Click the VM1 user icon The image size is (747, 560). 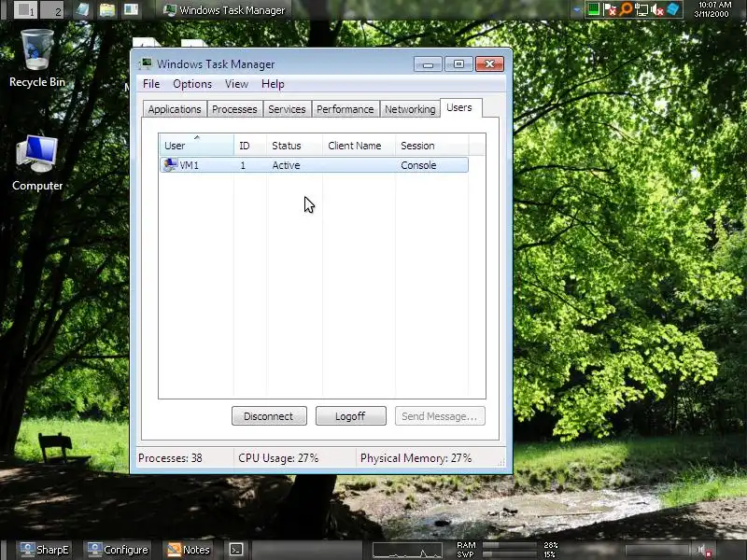coord(170,165)
